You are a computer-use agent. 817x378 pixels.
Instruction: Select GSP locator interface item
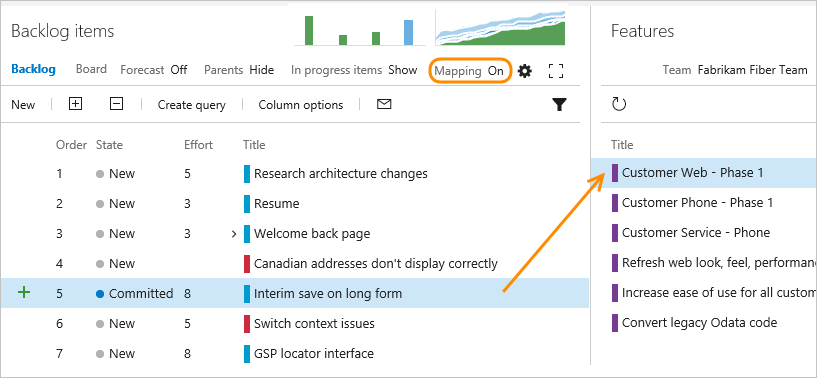(314, 353)
